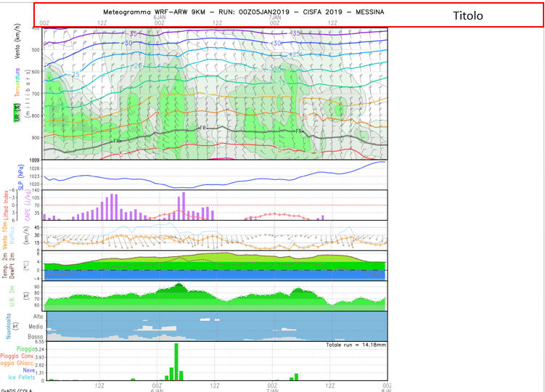The height and width of the screenshot is (392, 545).
Task: Select the 'Bassa' cloud level label
Action: point(36,336)
